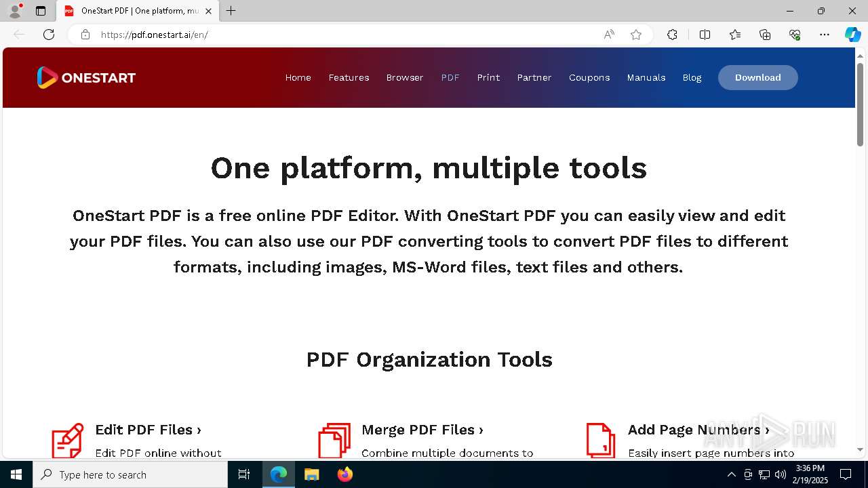Show hidden system tray icons
868x488 pixels.
coord(731,474)
